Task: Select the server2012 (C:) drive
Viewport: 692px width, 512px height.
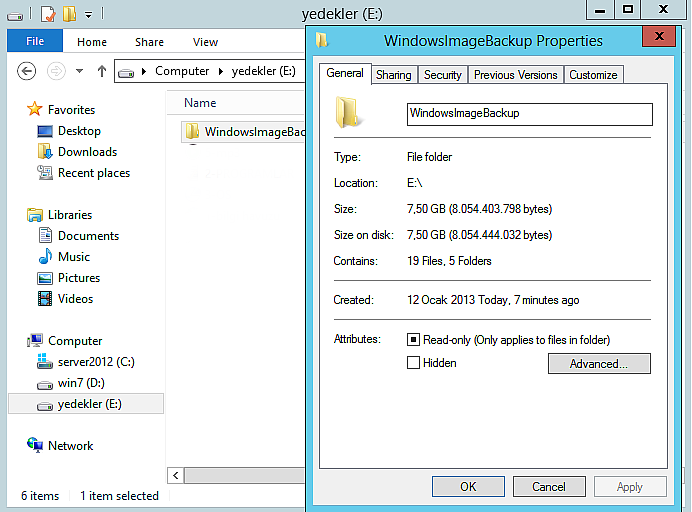Action: point(96,362)
